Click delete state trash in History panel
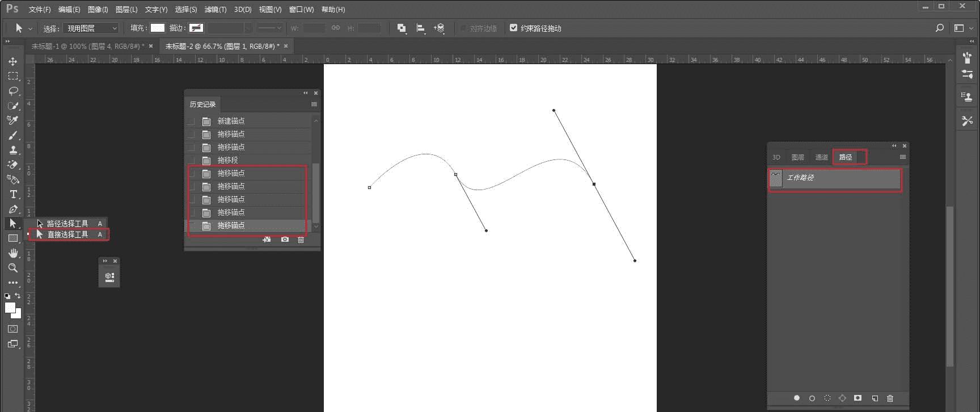This screenshot has height=412, width=980. [x=301, y=240]
